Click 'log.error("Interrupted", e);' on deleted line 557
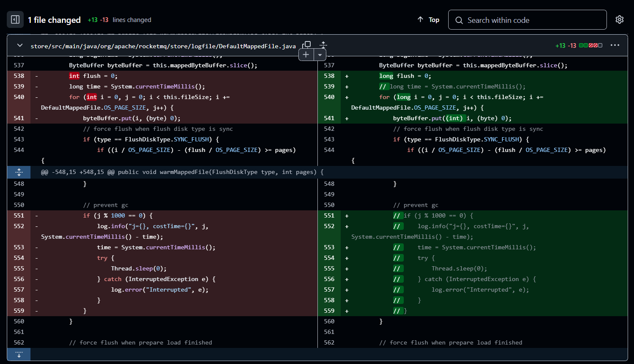The width and height of the screenshot is (634, 364). 160,290
